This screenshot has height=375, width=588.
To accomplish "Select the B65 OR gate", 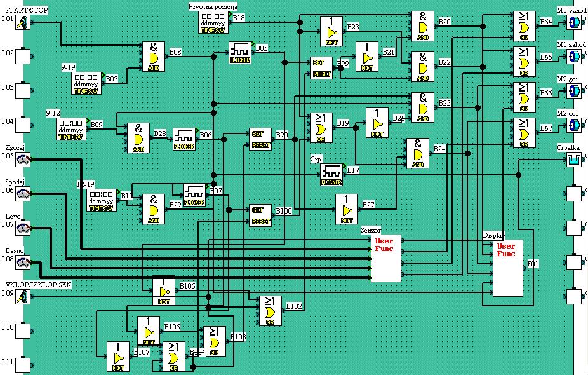I will point(525,62).
